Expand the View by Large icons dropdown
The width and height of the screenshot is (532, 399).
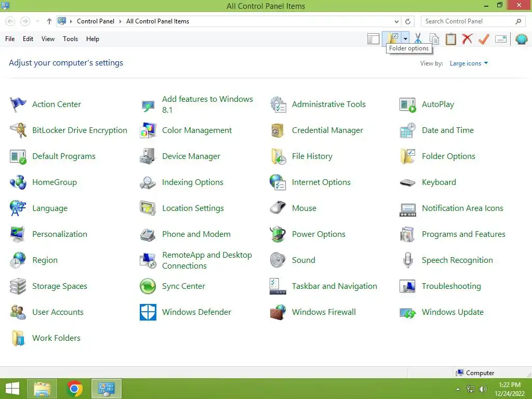469,63
